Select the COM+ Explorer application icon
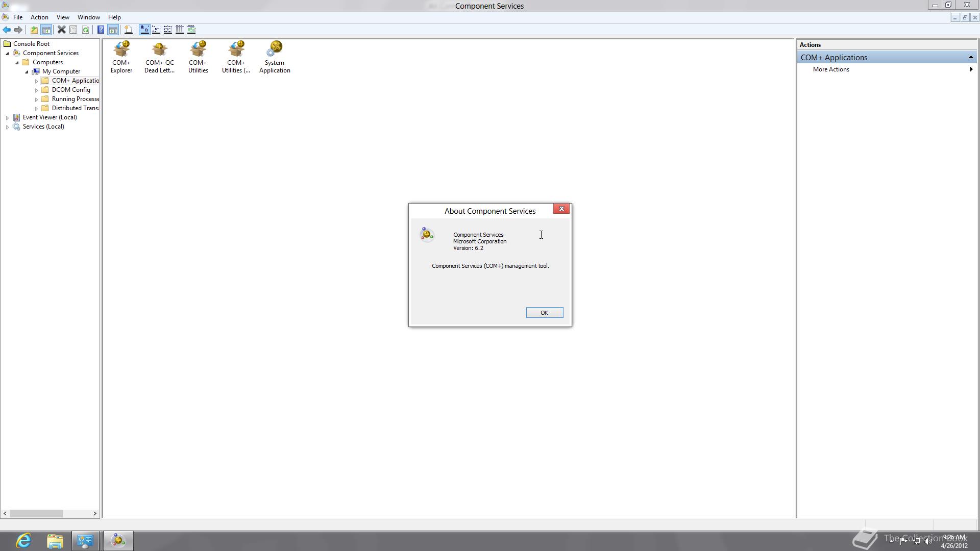Image resolution: width=980 pixels, height=551 pixels. tap(121, 57)
